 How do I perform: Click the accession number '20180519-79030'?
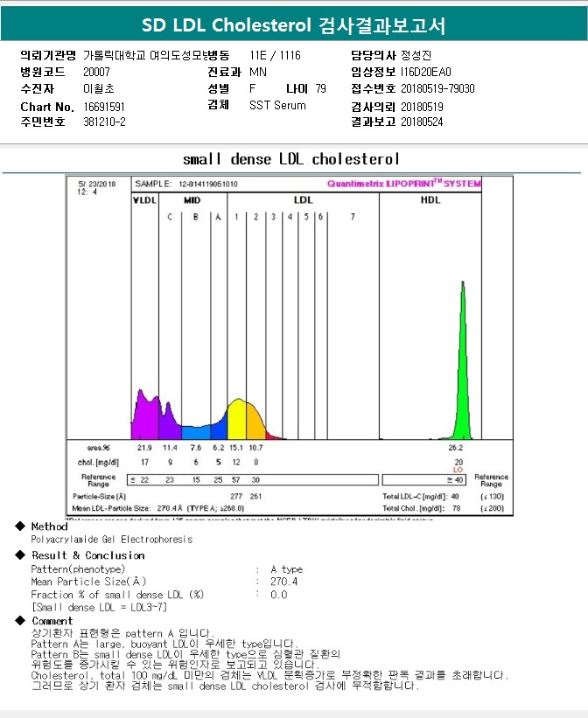coord(437,88)
